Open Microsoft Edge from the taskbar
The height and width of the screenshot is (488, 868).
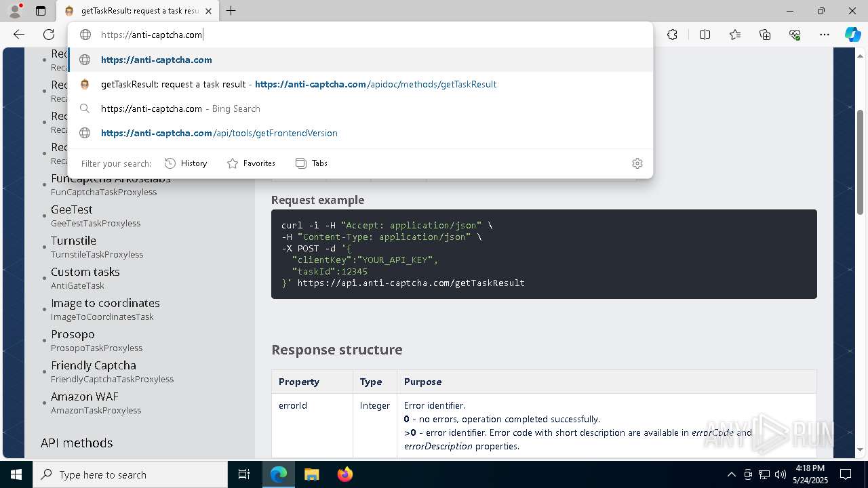point(279,474)
